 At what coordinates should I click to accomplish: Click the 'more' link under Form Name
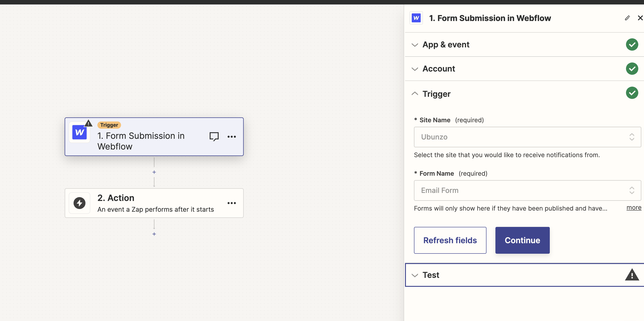point(634,208)
